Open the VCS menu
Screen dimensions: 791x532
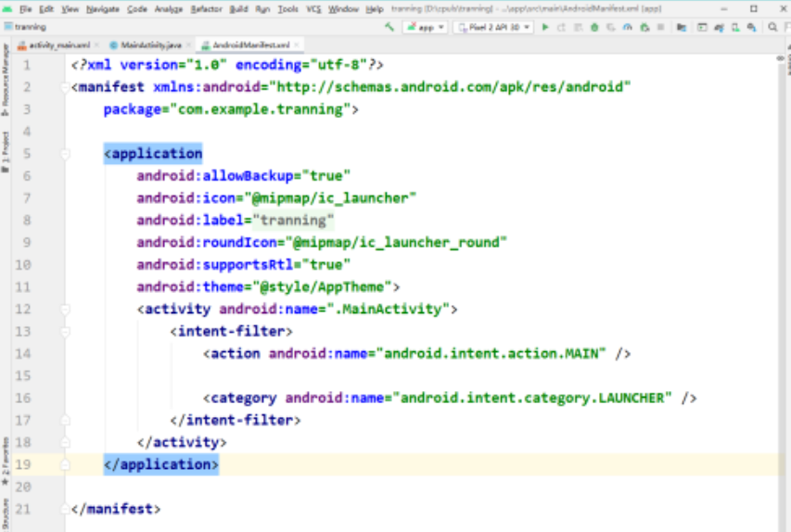coord(313,9)
